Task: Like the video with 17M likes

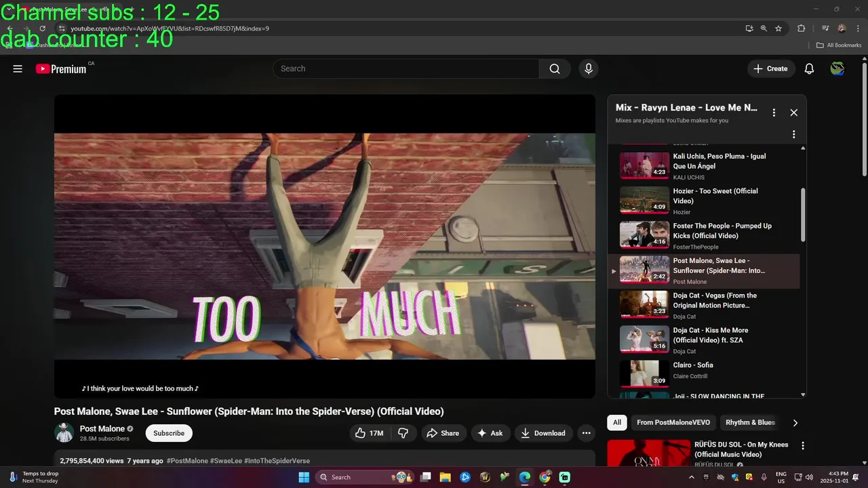Action: point(369,433)
